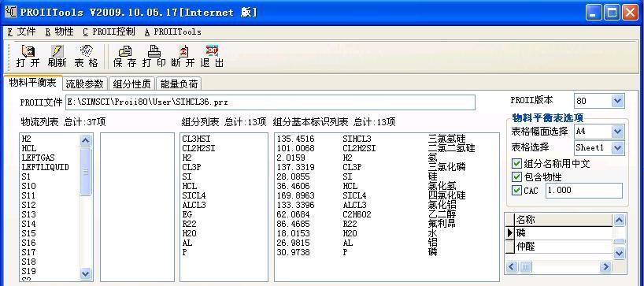Switch to 流股参数 tab
The height and width of the screenshot is (286, 644).
(84, 84)
